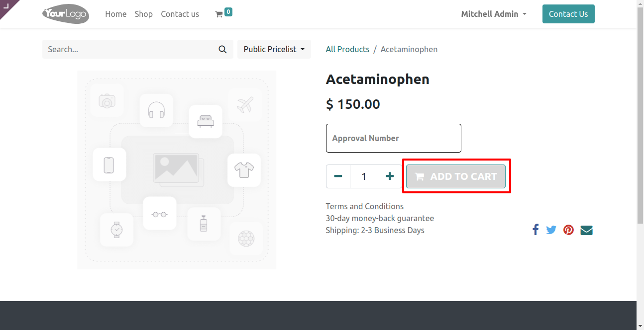Share product on Twitter

[551, 230]
